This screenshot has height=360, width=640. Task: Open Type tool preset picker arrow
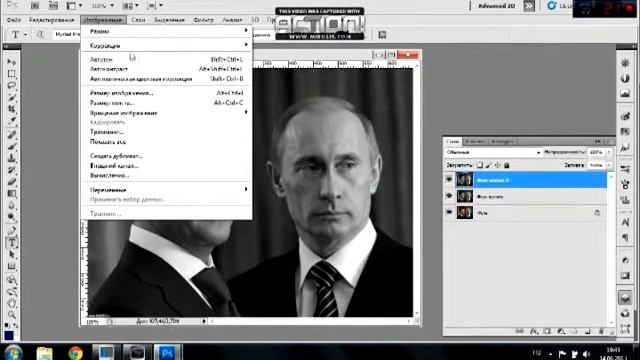(25, 35)
